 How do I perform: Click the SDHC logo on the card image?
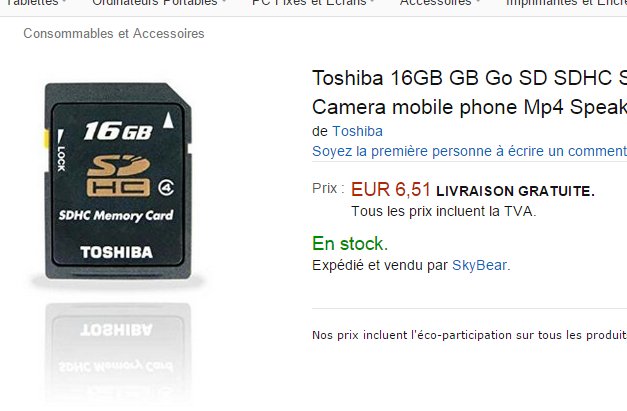tap(118, 176)
